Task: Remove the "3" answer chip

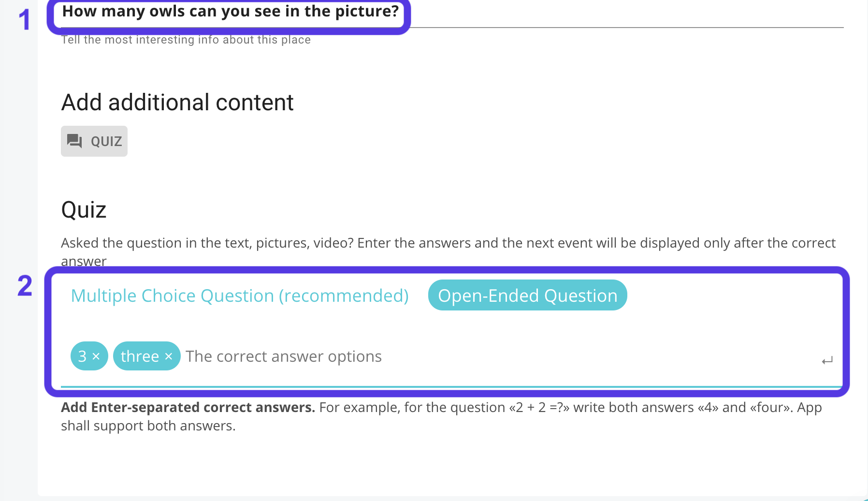Action: tap(96, 356)
